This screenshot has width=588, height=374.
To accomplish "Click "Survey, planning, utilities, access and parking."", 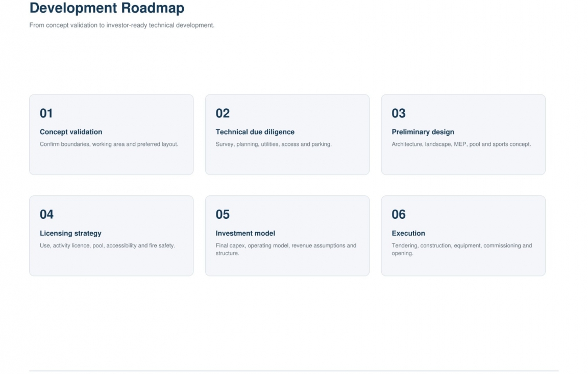I will pos(274,144).
